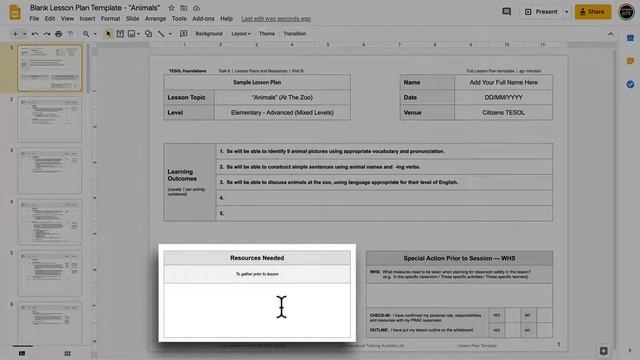The width and height of the screenshot is (640, 360).
Task: Open the Present options dropdown arrow
Action: [567, 12]
